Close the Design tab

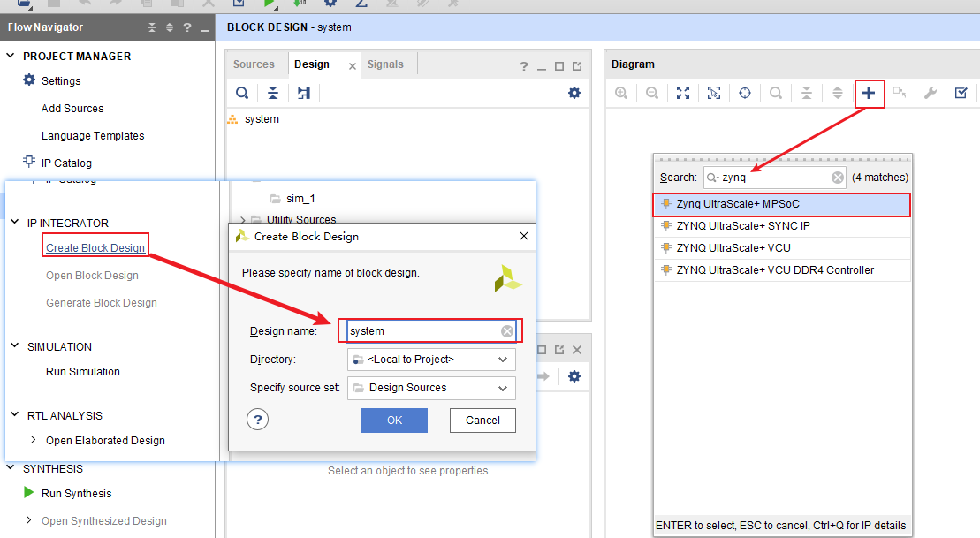click(x=353, y=66)
